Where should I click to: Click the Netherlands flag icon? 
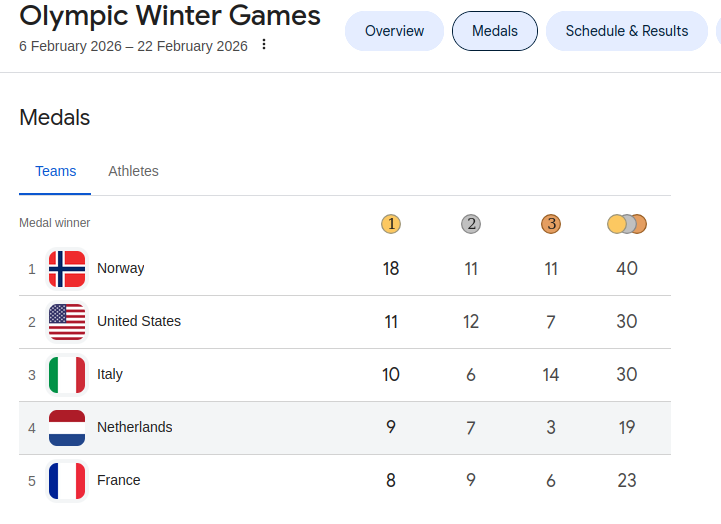(67, 428)
